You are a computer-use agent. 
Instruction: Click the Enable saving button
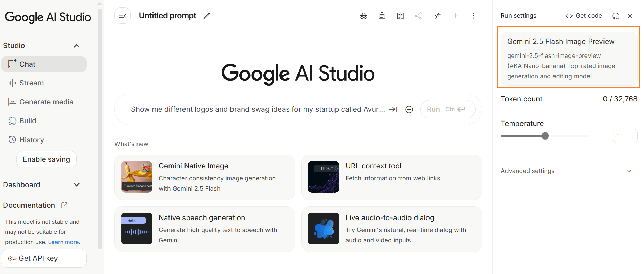click(46, 159)
